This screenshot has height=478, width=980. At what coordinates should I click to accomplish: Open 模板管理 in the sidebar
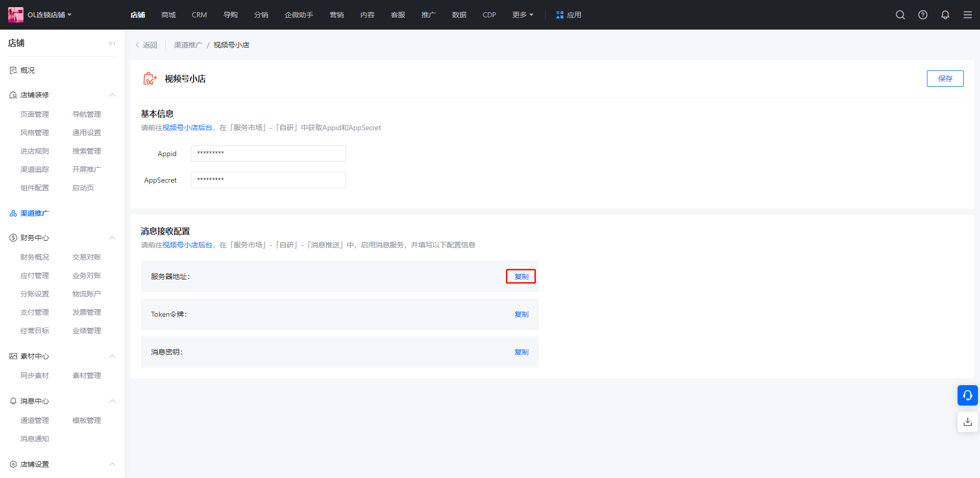pyautogui.click(x=87, y=420)
